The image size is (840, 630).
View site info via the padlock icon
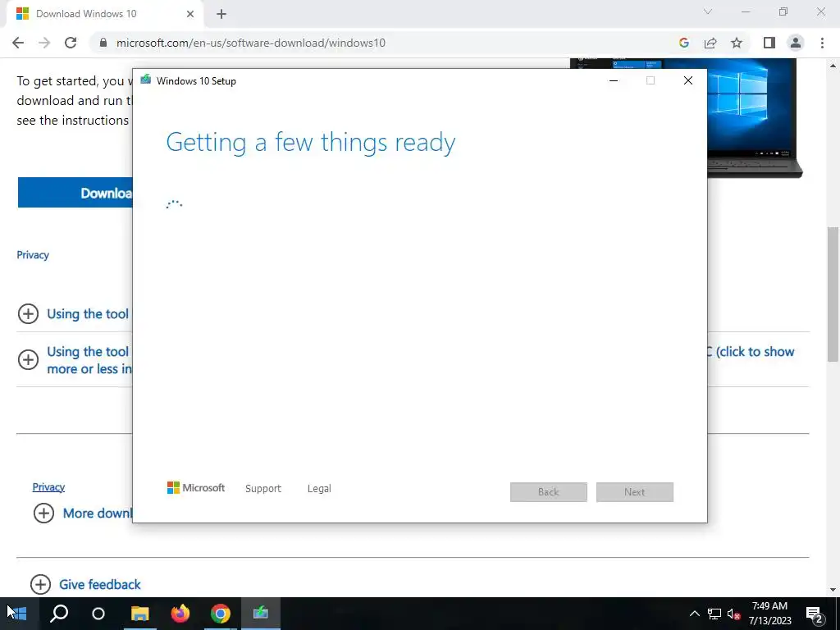click(103, 43)
